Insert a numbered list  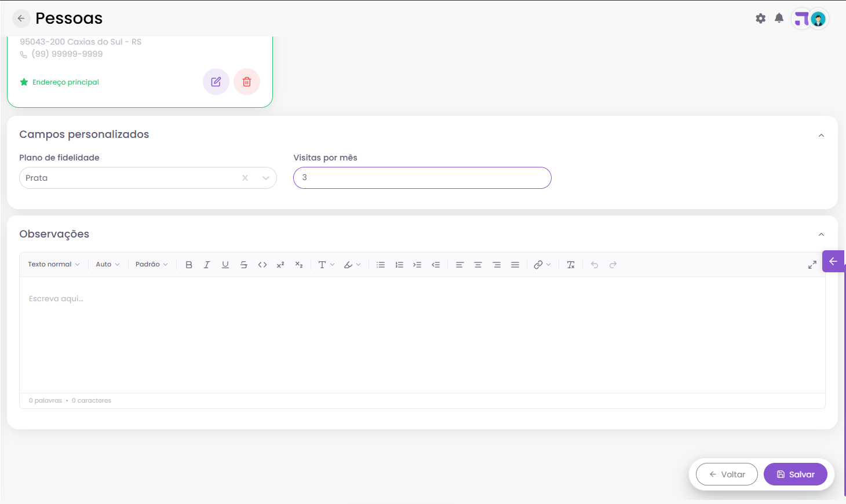pyautogui.click(x=399, y=265)
